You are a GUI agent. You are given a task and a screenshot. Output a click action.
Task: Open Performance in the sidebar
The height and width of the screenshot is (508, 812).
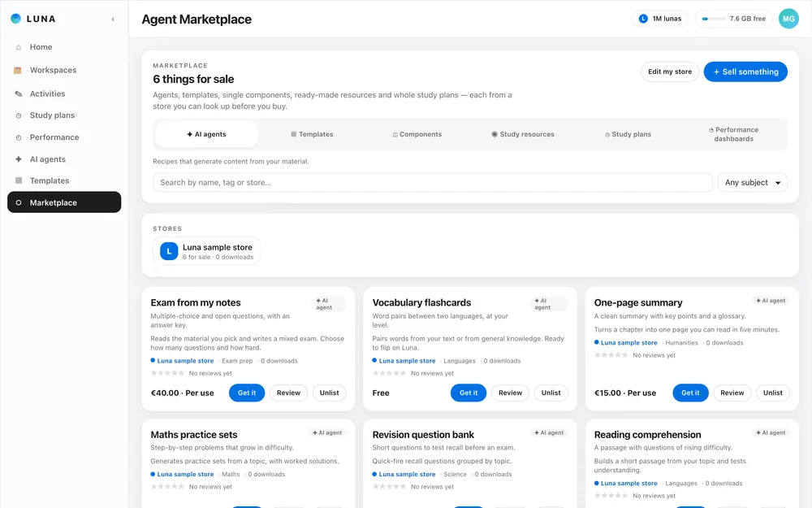tap(64, 137)
